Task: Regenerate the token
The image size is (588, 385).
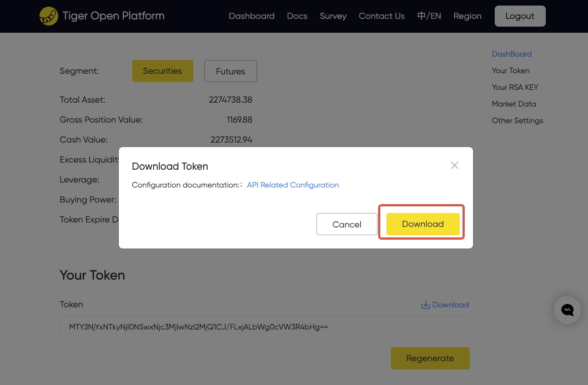Action: click(430, 358)
